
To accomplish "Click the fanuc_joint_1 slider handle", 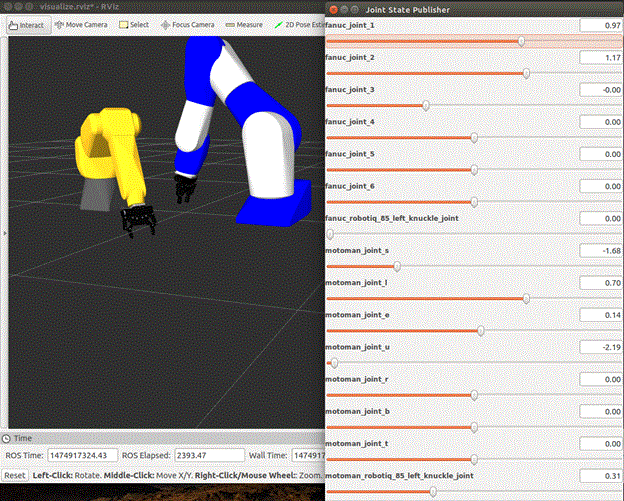I will coord(521,41).
